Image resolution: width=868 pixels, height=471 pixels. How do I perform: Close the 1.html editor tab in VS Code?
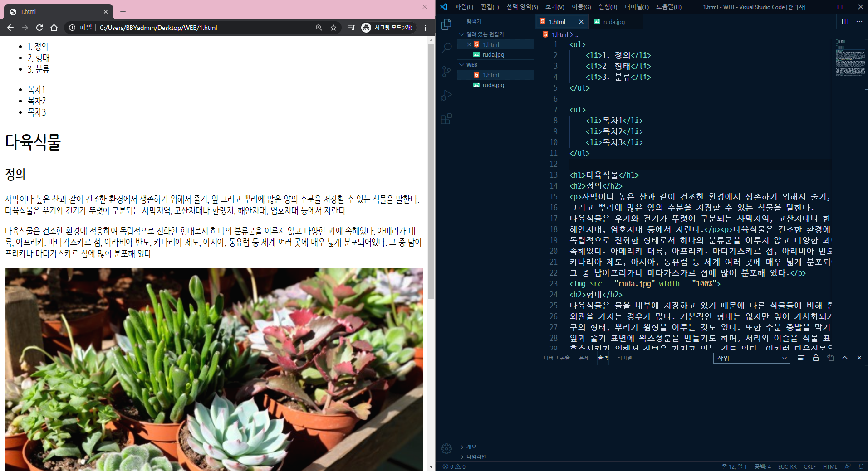coord(581,22)
